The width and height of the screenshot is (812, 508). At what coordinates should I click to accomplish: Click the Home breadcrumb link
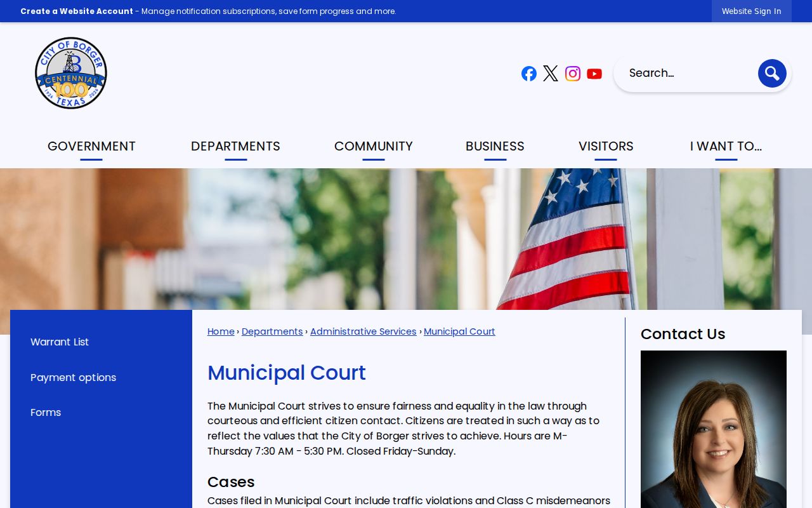(x=221, y=331)
